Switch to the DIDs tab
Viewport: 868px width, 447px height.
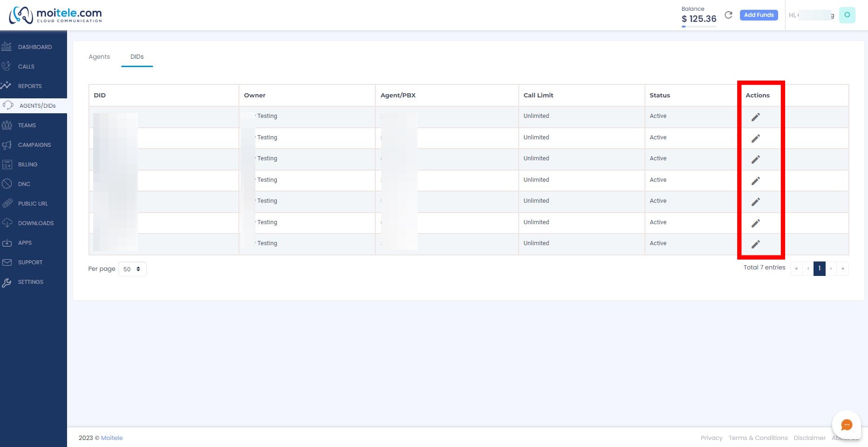click(x=136, y=56)
